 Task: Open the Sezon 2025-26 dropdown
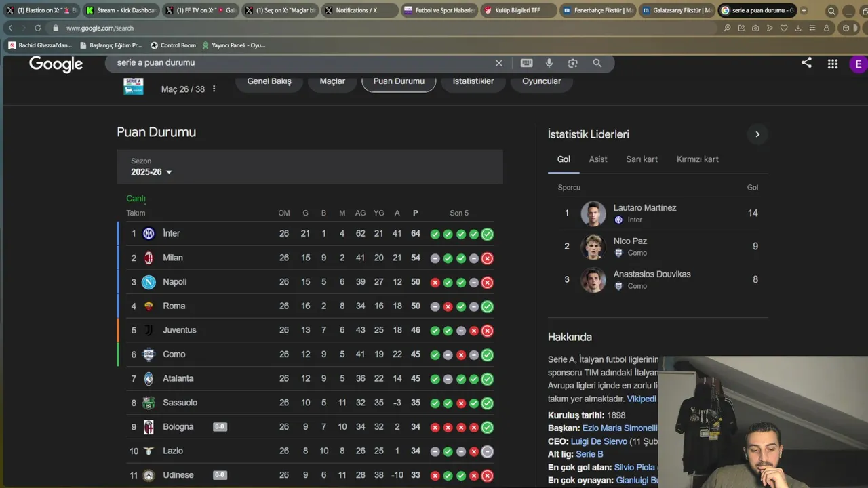click(x=152, y=172)
